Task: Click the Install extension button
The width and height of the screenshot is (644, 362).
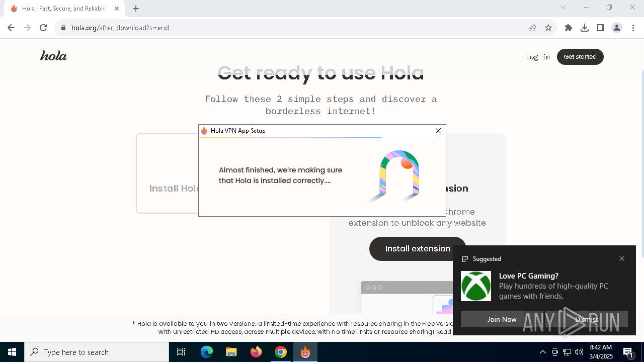Action: (418, 248)
